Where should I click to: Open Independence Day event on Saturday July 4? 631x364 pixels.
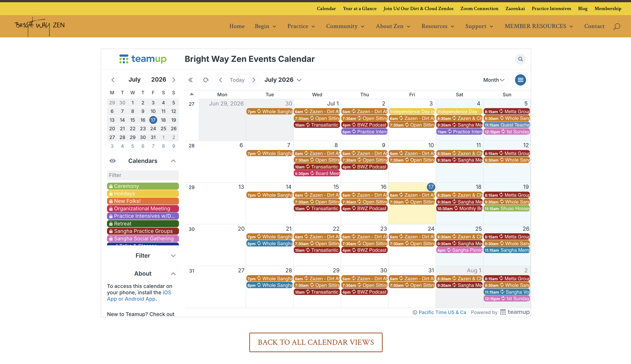[459, 112]
